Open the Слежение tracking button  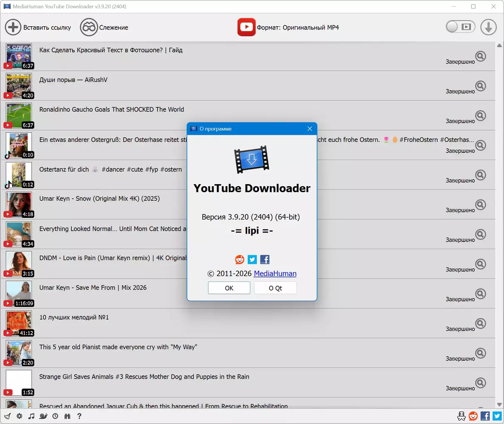point(104,27)
